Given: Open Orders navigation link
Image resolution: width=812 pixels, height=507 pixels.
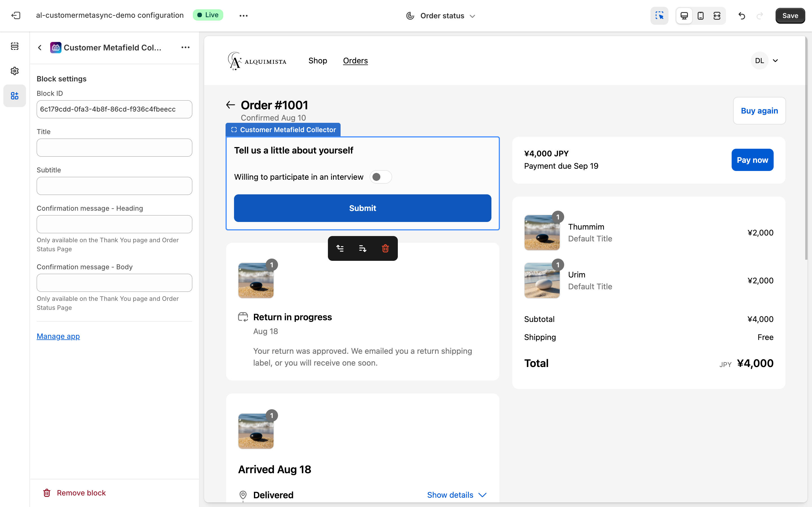Looking at the screenshot, I should coord(355,61).
